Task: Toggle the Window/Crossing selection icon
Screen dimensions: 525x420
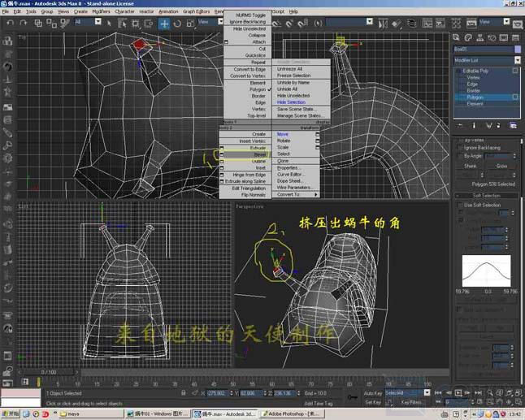Action: (x=148, y=23)
